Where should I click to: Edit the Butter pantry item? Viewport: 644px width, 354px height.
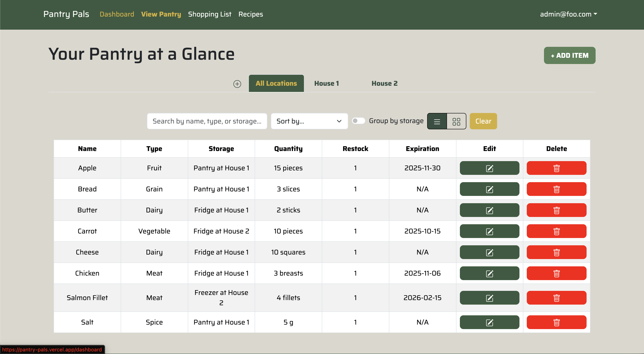pos(489,210)
